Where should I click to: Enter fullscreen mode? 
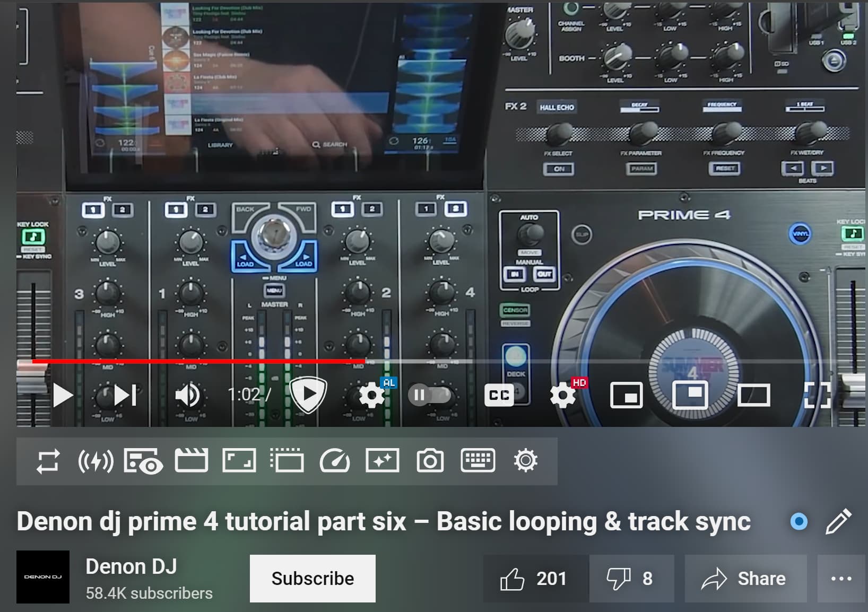click(x=817, y=396)
